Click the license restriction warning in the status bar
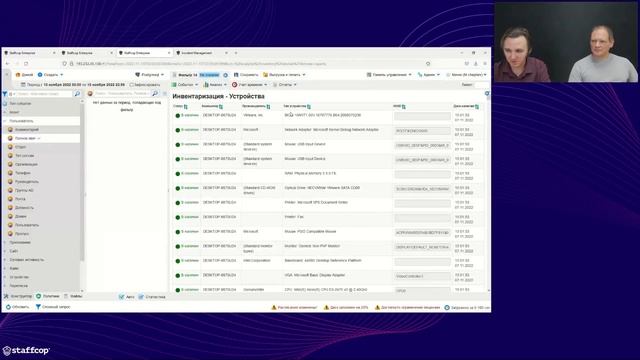 [x=407, y=307]
